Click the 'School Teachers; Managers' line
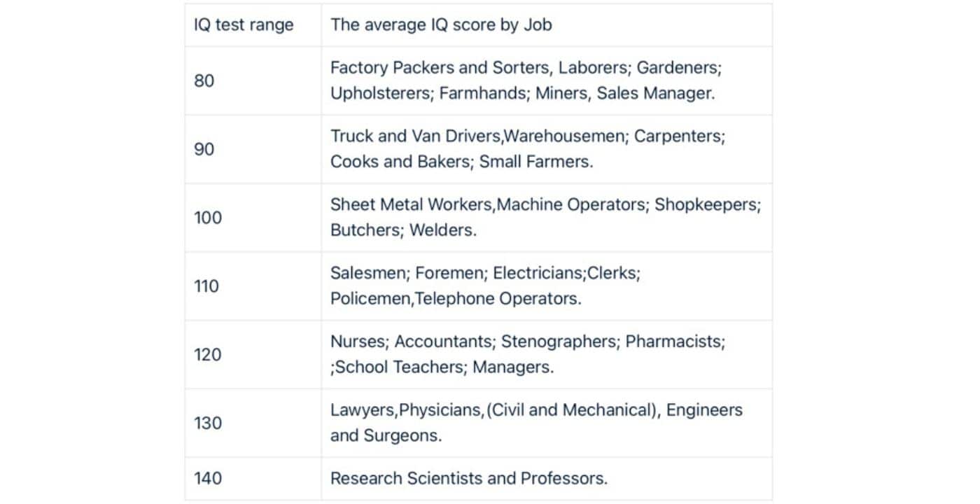The width and height of the screenshot is (980, 504). click(442, 367)
